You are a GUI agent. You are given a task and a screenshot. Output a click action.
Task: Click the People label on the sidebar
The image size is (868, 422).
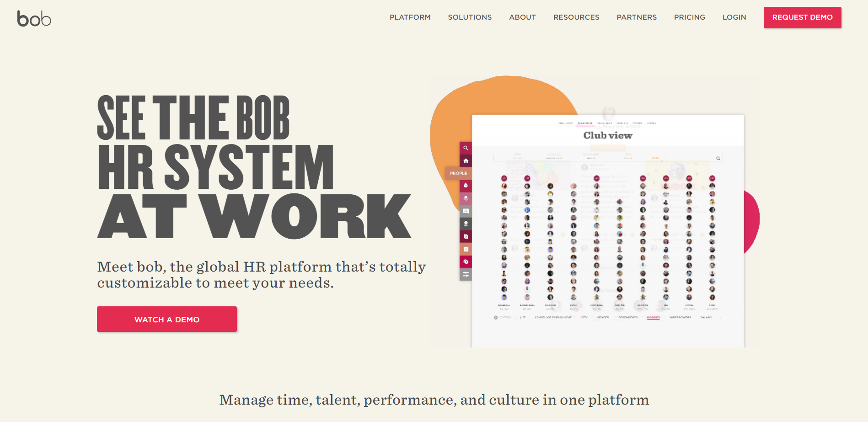[458, 173]
